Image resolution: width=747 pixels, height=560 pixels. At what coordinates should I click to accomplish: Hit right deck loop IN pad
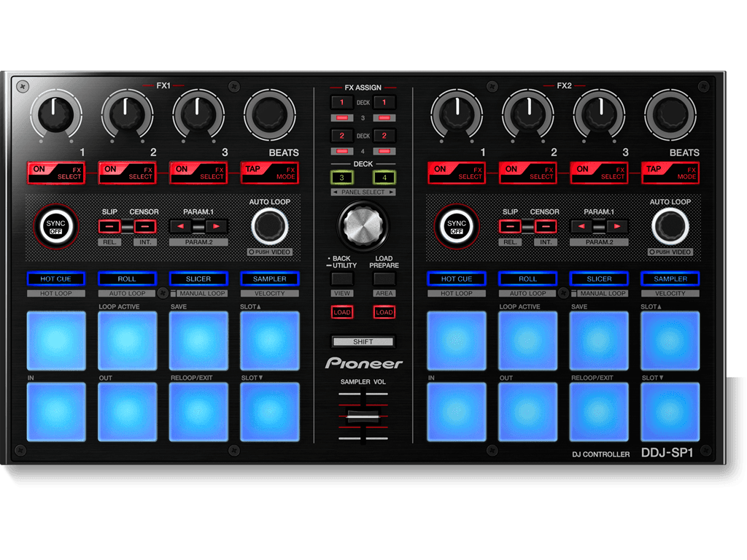pyautogui.click(x=457, y=412)
